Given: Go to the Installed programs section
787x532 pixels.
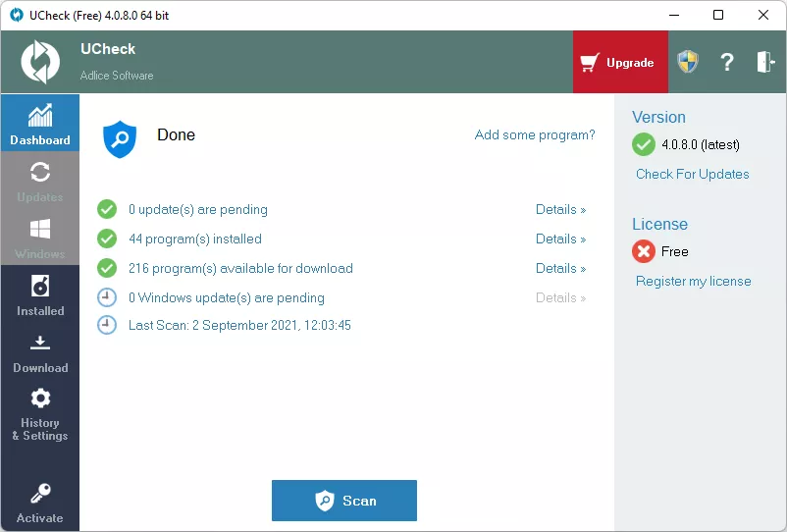Looking at the screenshot, I should (x=40, y=294).
